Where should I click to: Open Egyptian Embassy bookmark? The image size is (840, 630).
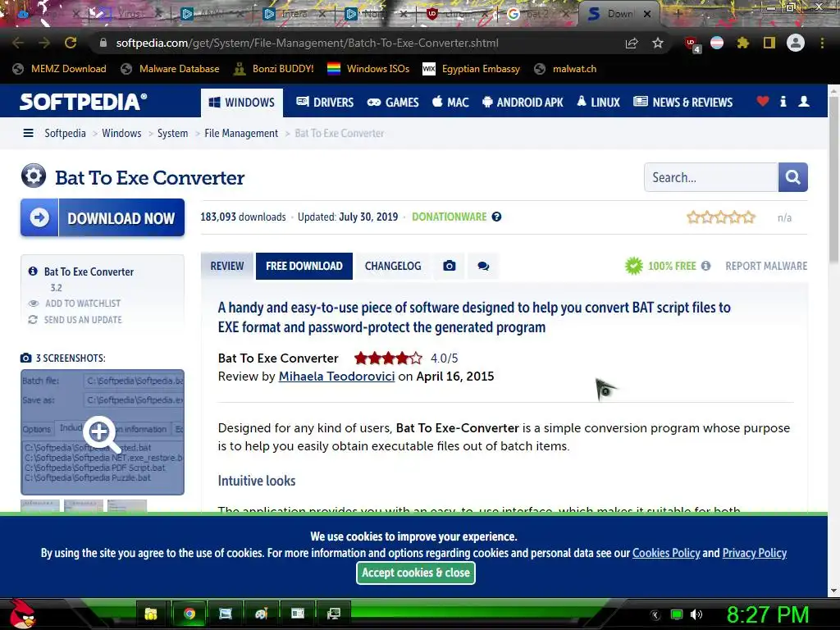pyautogui.click(x=472, y=69)
